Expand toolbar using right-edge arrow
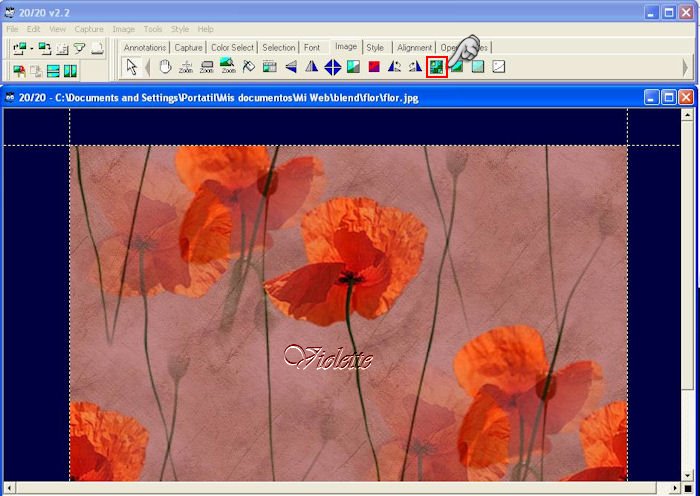The height and width of the screenshot is (496, 700). 686,67
